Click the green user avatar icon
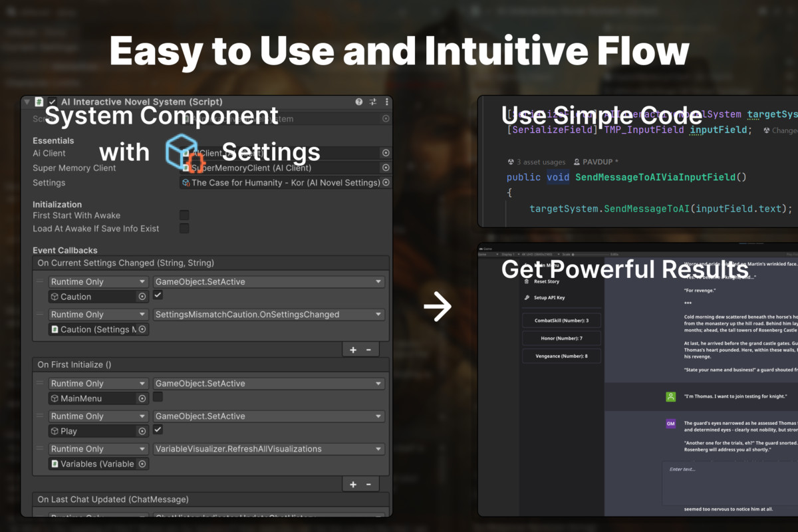798x532 pixels. pos(670,396)
